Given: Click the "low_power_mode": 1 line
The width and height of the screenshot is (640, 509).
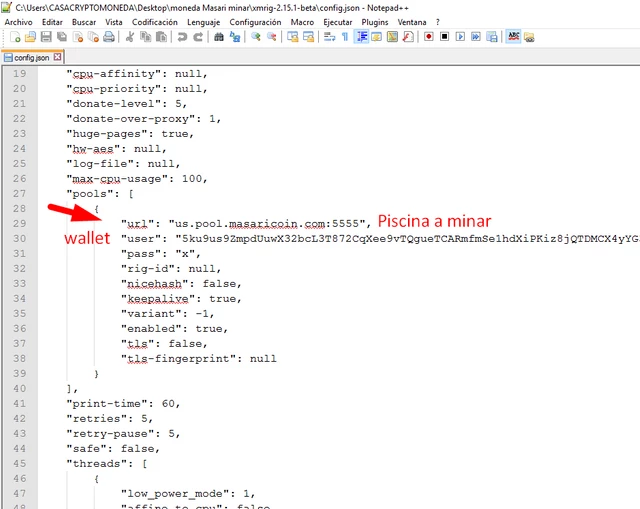Looking at the screenshot, I should coord(188,493).
